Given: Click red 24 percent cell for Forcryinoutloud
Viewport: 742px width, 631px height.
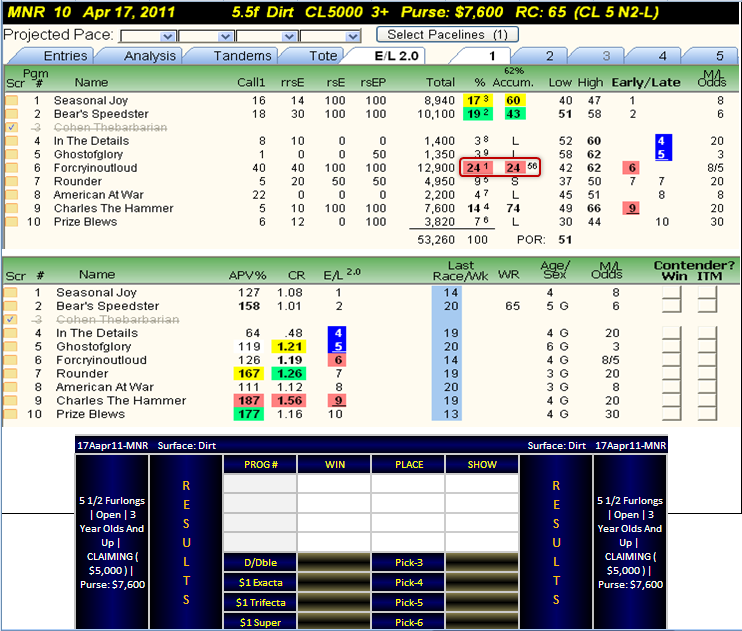Looking at the screenshot, I should click(x=477, y=168).
